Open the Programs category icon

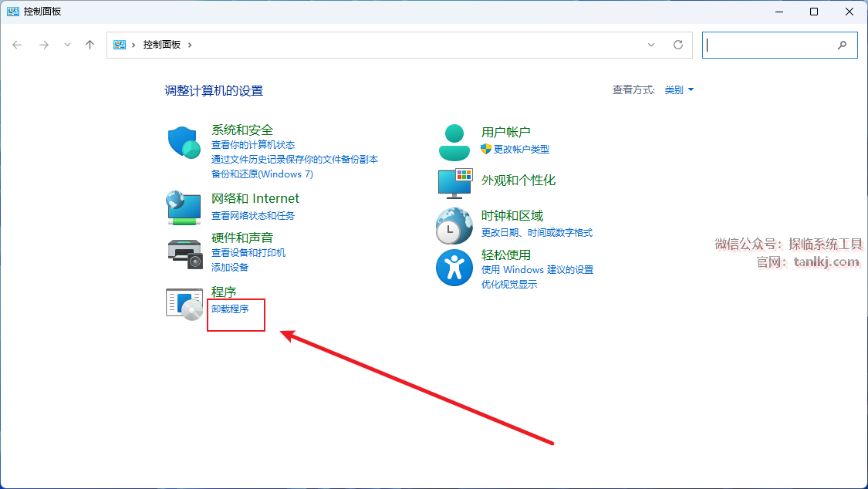tap(184, 304)
